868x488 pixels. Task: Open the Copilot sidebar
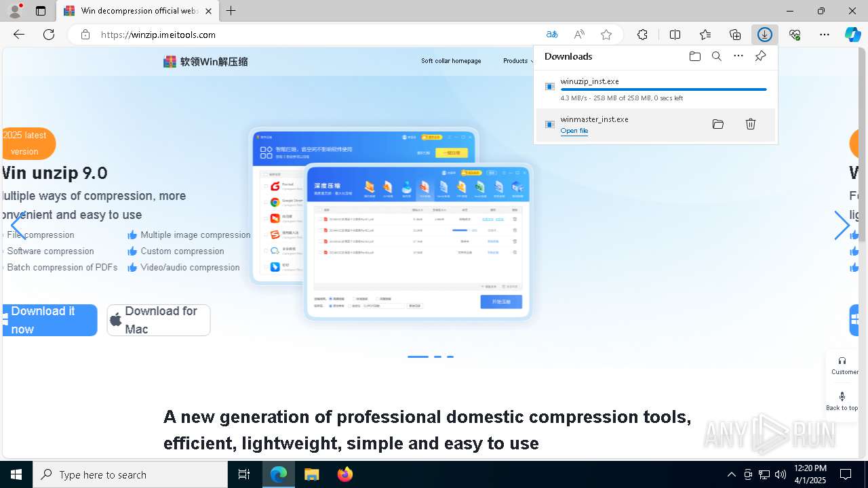point(852,35)
